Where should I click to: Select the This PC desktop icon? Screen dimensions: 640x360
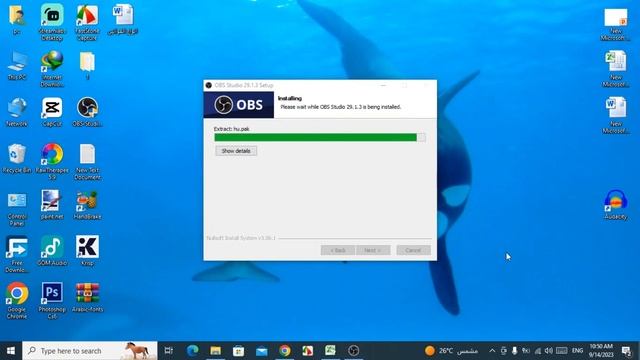[17, 65]
